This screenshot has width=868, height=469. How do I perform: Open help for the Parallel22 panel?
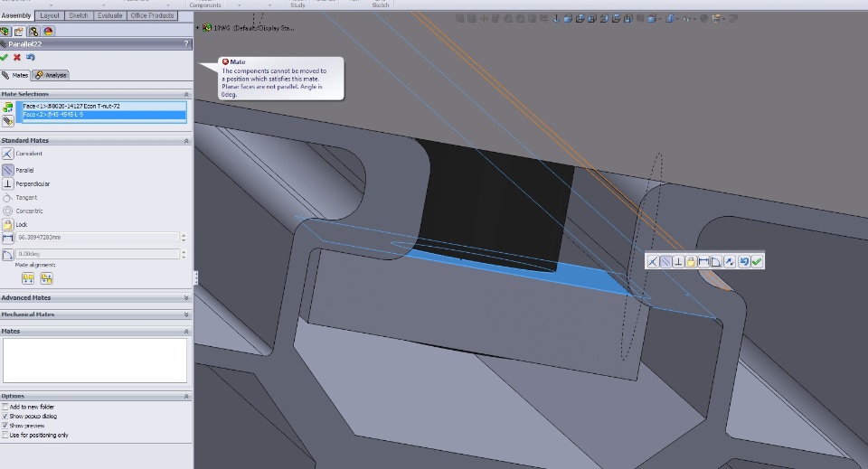coord(186,43)
